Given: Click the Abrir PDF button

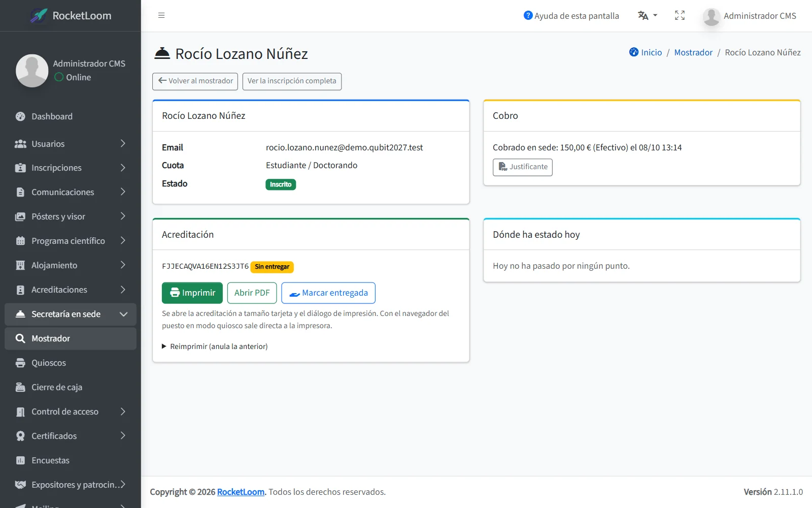Looking at the screenshot, I should (252, 293).
